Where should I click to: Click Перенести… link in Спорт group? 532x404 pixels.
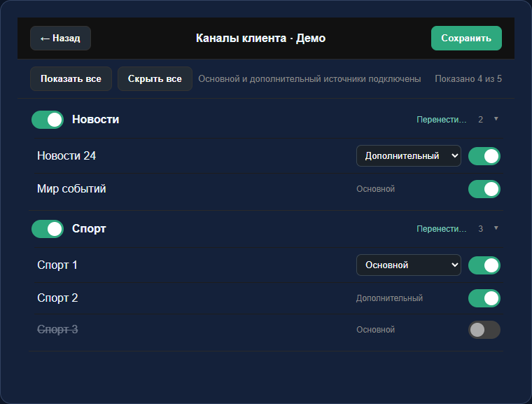pyautogui.click(x=442, y=229)
